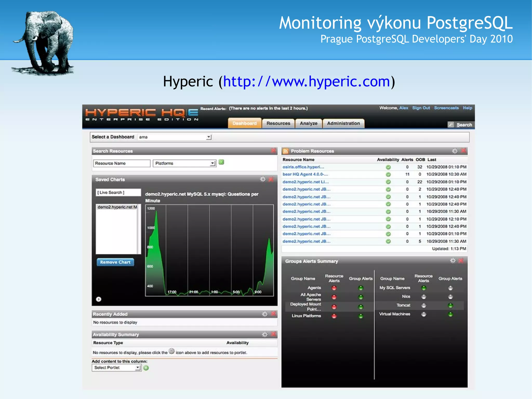This screenshot has width=532, height=399.
Task: Close the Search Resources portlet
Action: [274, 151]
